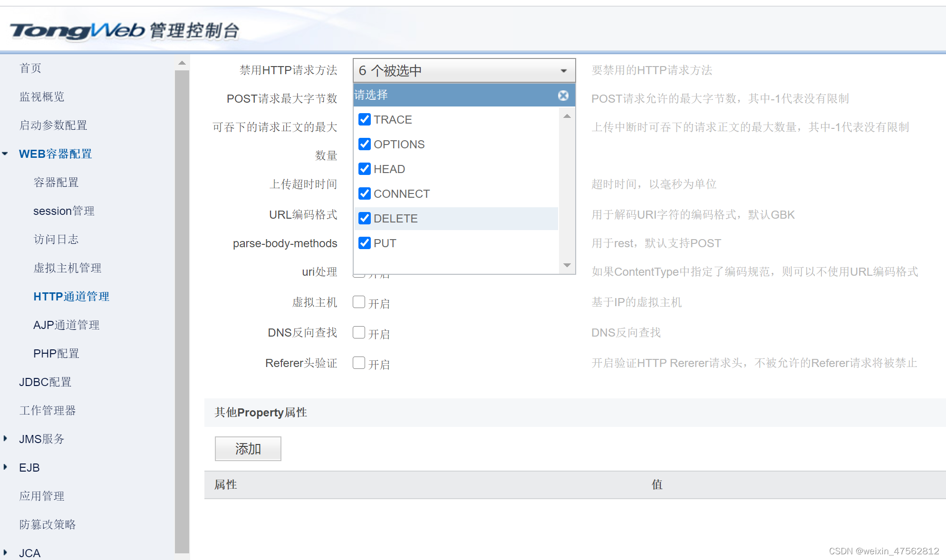Enable DNS反向查找 checkbox

[x=359, y=332]
